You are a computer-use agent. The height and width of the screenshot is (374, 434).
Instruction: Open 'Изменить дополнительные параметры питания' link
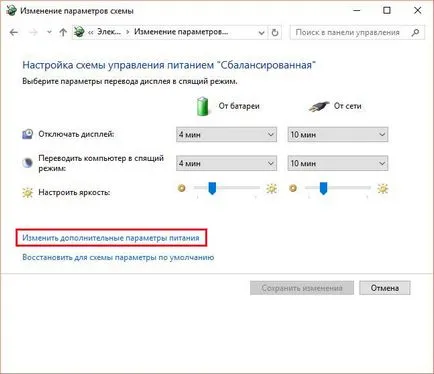[111, 238]
